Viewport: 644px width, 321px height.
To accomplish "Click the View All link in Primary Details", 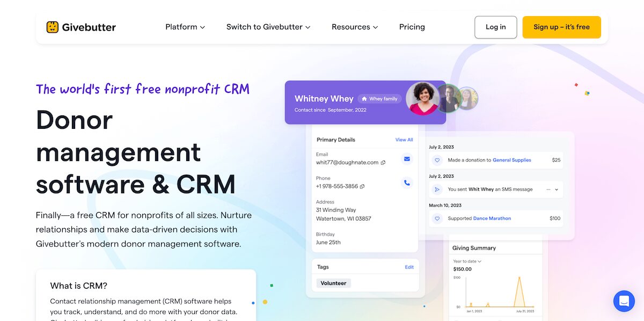I will (x=404, y=140).
